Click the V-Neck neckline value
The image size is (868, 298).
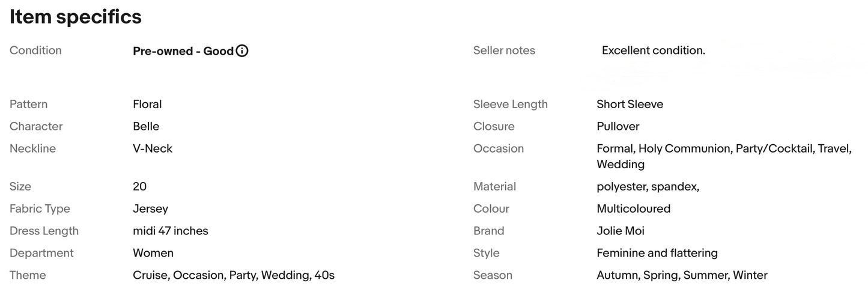tap(153, 148)
